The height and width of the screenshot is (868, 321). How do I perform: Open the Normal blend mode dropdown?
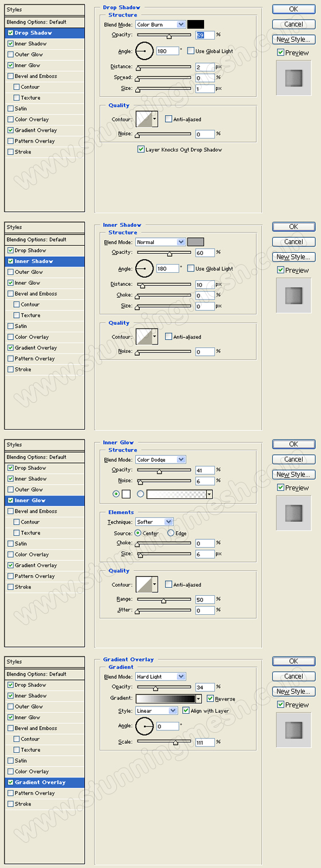click(x=160, y=242)
